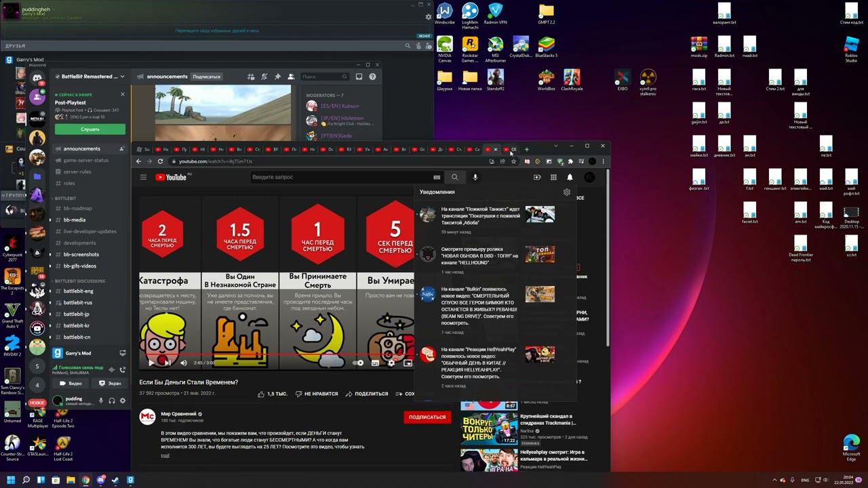
Task: Toggle microphone mute in Discord user panel
Action: [101, 401]
